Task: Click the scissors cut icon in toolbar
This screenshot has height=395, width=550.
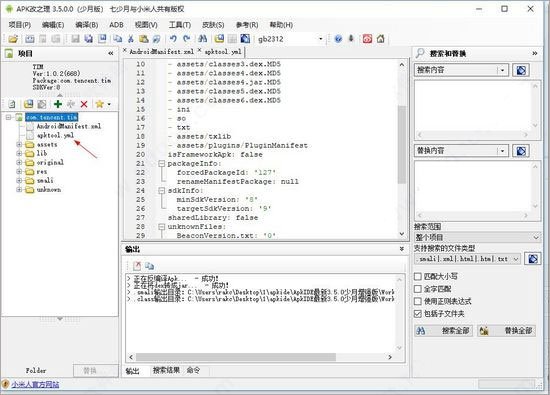Action: click(x=131, y=39)
